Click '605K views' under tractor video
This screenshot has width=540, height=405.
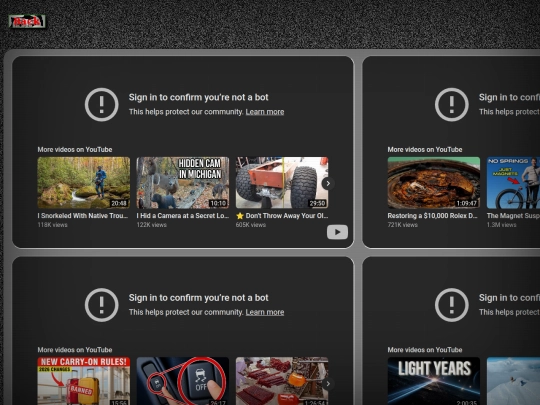(251, 225)
